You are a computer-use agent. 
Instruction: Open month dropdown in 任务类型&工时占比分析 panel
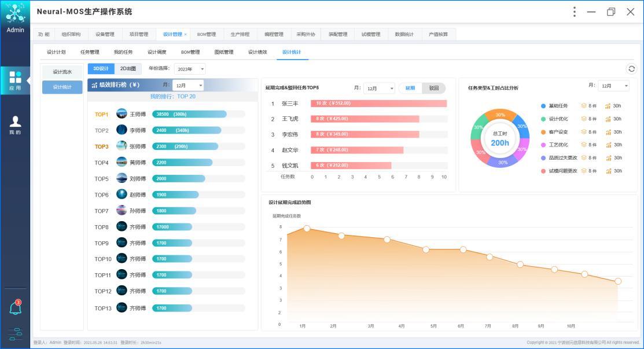(x=613, y=86)
